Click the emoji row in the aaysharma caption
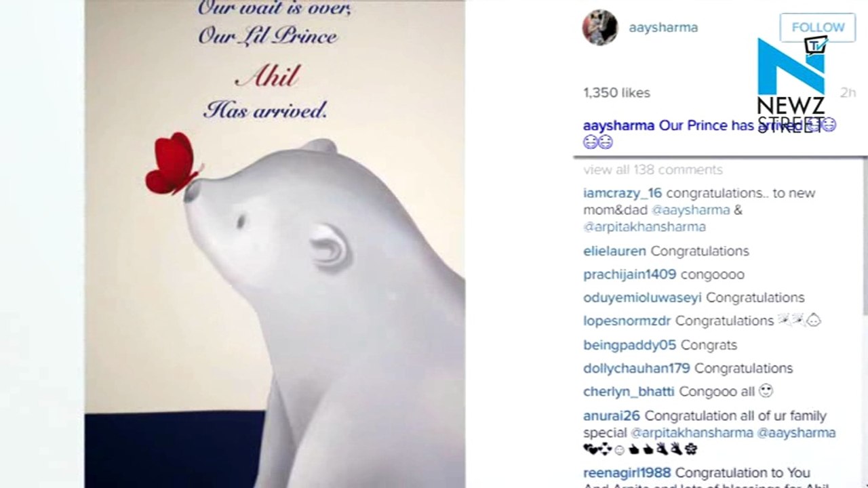The height and width of the screenshot is (488, 868). (598, 142)
